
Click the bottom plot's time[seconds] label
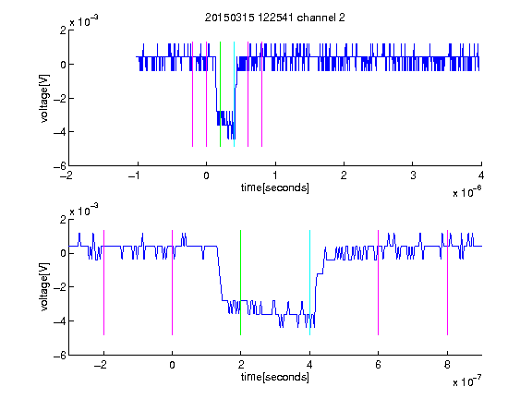pyautogui.click(x=275, y=377)
